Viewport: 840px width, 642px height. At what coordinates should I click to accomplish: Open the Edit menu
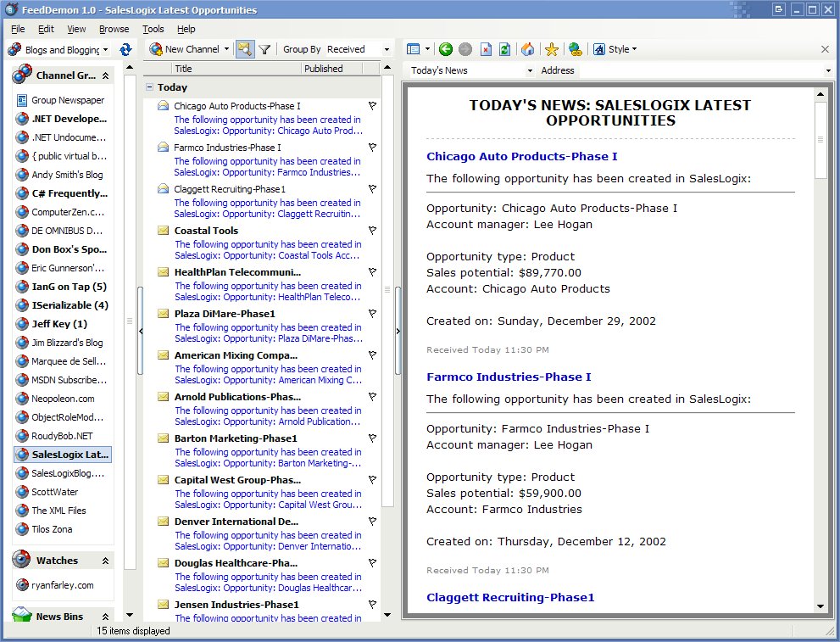pos(46,29)
